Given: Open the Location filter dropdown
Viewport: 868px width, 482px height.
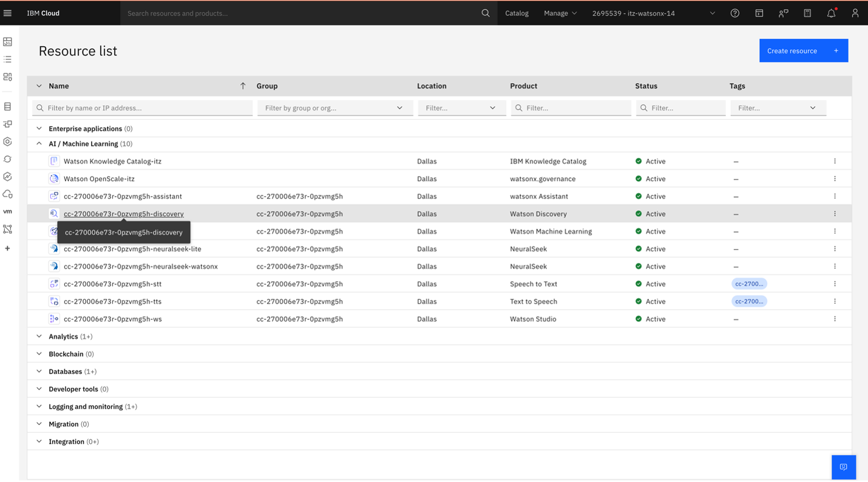Looking at the screenshot, I should pyautogui.click(x=461, y=108).
